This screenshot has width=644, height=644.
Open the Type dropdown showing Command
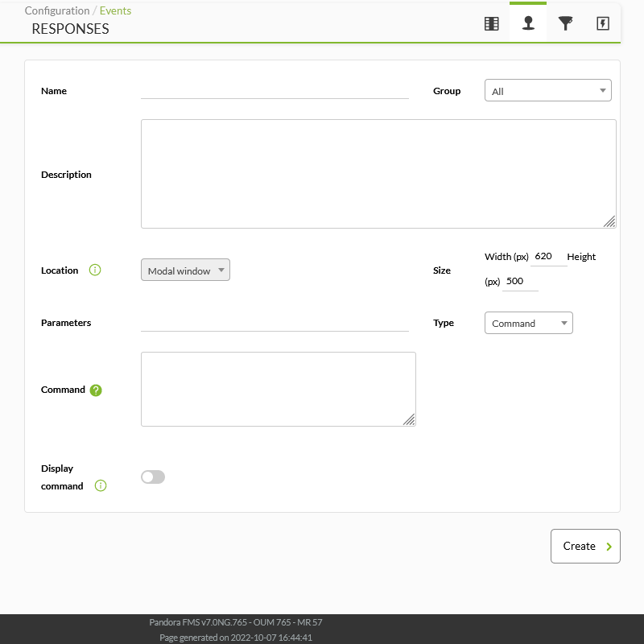click(529, 323)
